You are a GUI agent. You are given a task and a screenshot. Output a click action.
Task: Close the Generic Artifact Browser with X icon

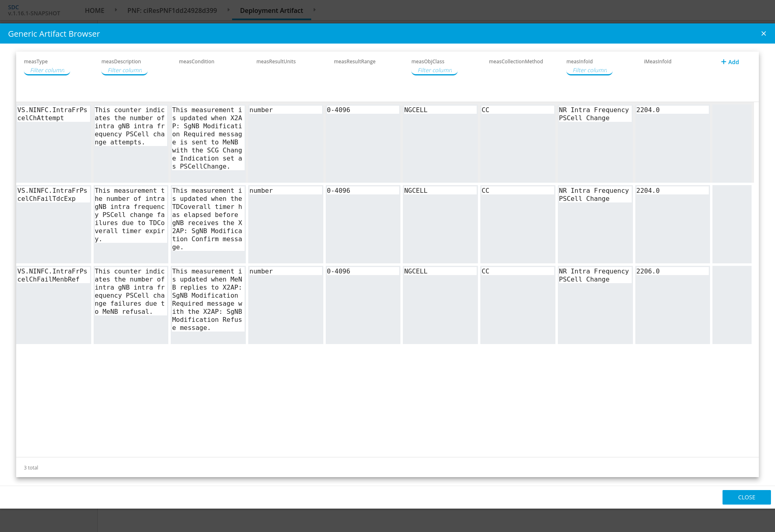tap(763, 33)
